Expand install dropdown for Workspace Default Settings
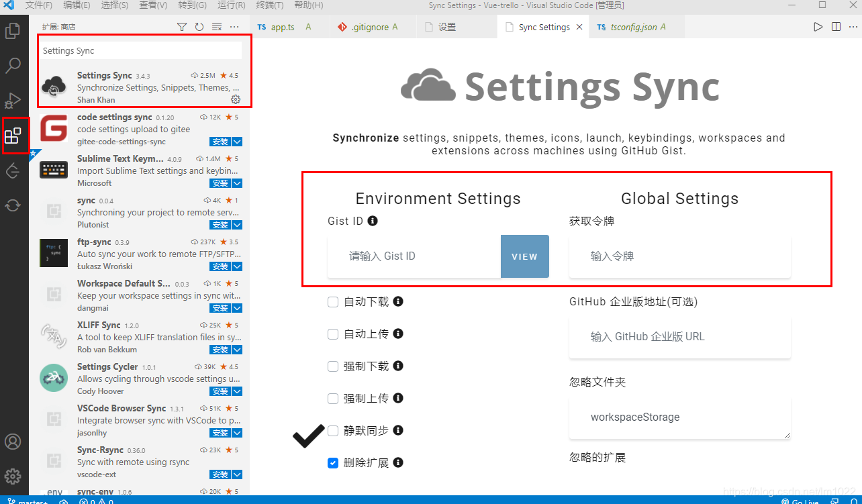 [237, 308]
